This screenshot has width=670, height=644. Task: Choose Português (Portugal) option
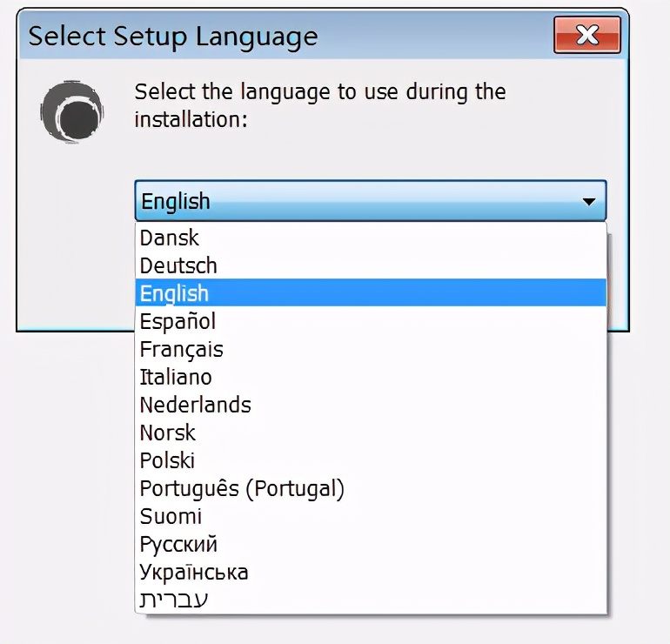coord(243,488)
